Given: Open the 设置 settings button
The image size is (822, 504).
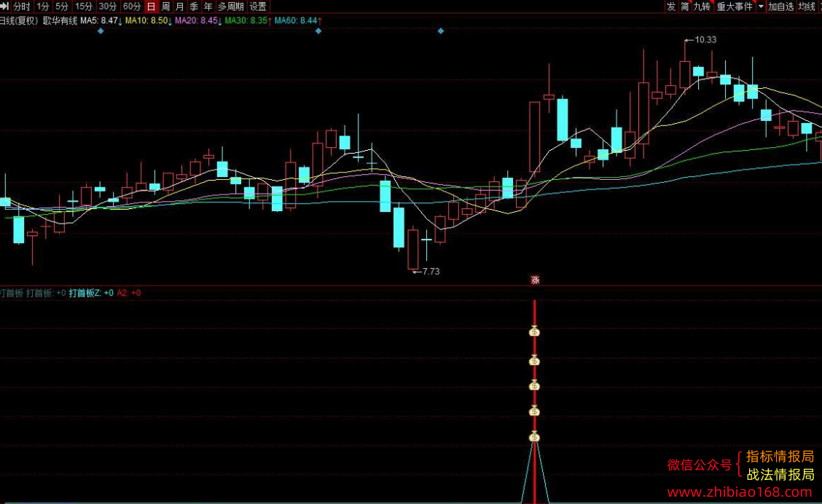Looking at the screenshot, I should pos(258,7).
